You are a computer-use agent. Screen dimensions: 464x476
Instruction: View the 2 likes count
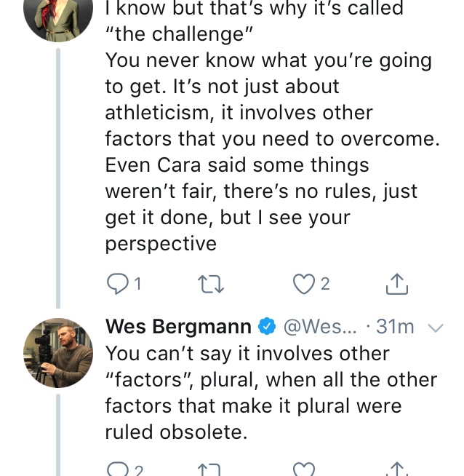point(325,284)
